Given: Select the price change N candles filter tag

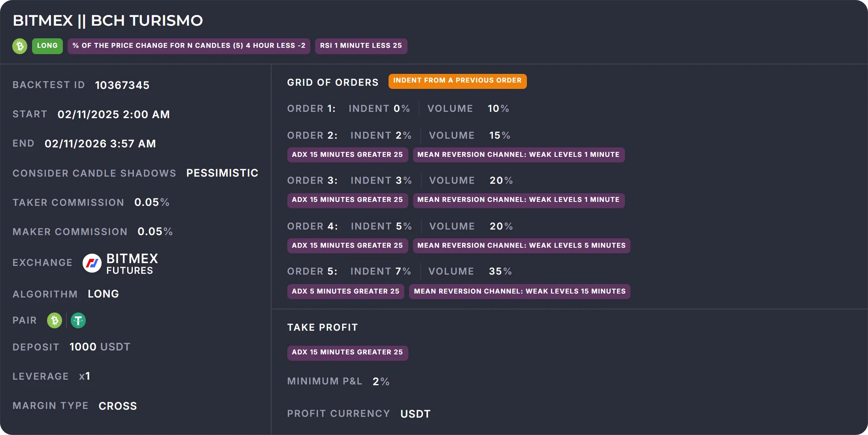Looking at the screenshot, I should coord(189,46).
